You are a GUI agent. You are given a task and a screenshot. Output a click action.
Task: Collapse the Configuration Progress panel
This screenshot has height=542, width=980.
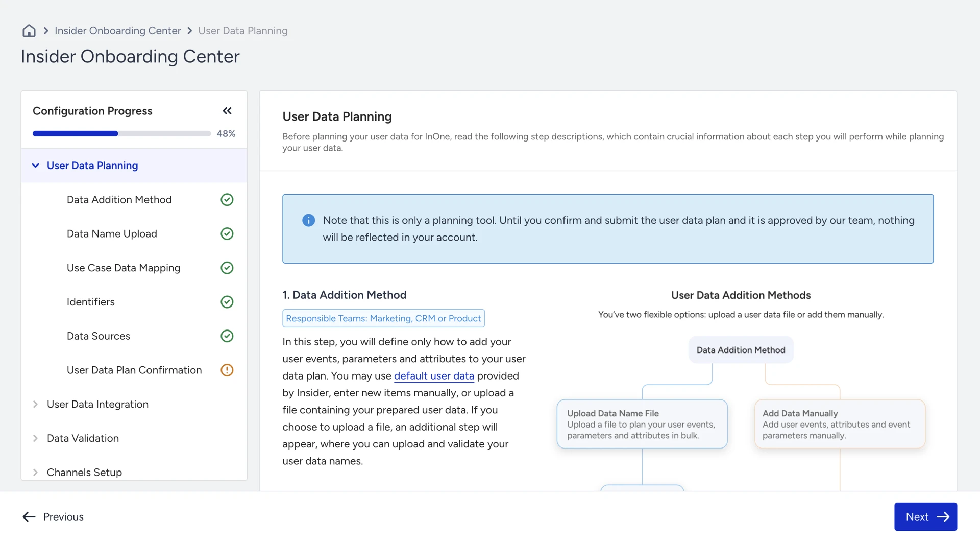click(227, 111)
